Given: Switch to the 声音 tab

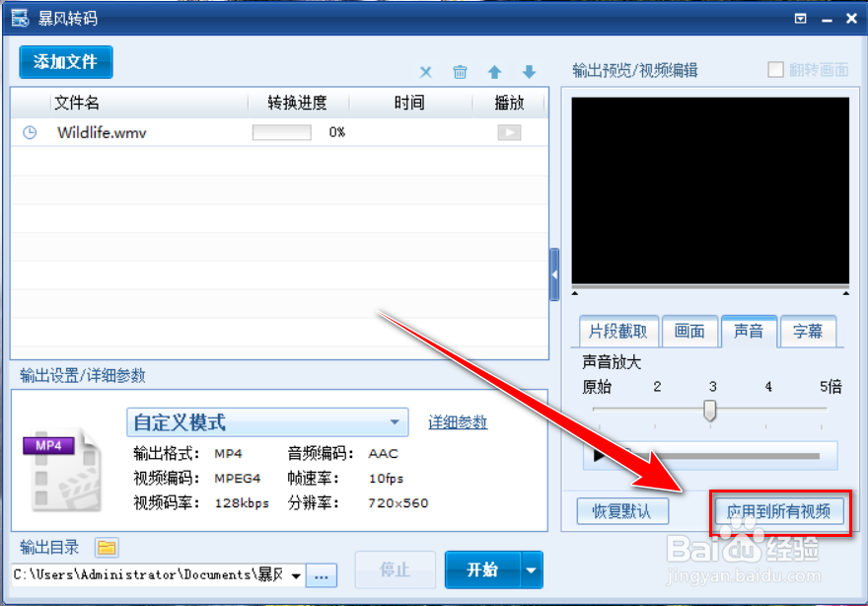Looking at the screenshot, I should coord(749,332).
